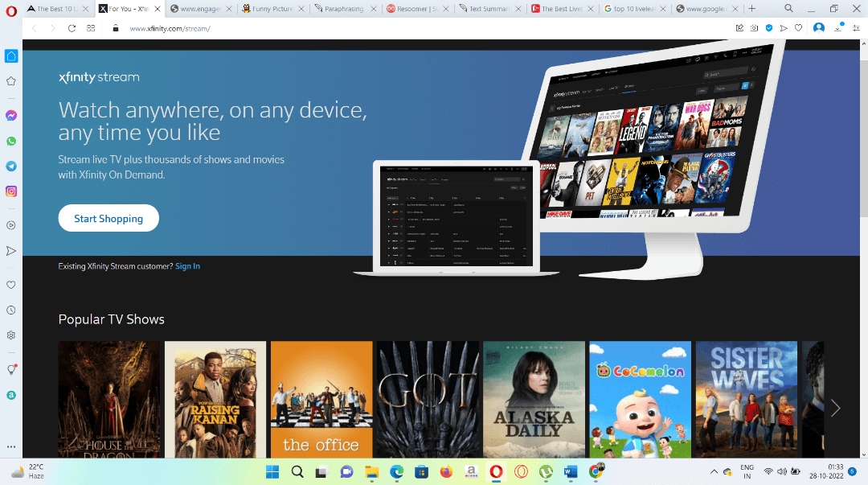Open the pinboard save-page icon in address bar
868x485 pixels.
point(739,27)
